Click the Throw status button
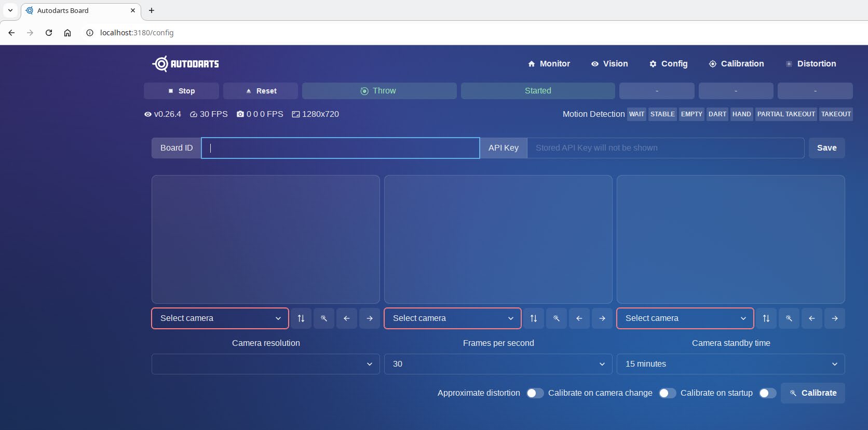The width and height of the screenshot is (868, 430). point(379,91)
